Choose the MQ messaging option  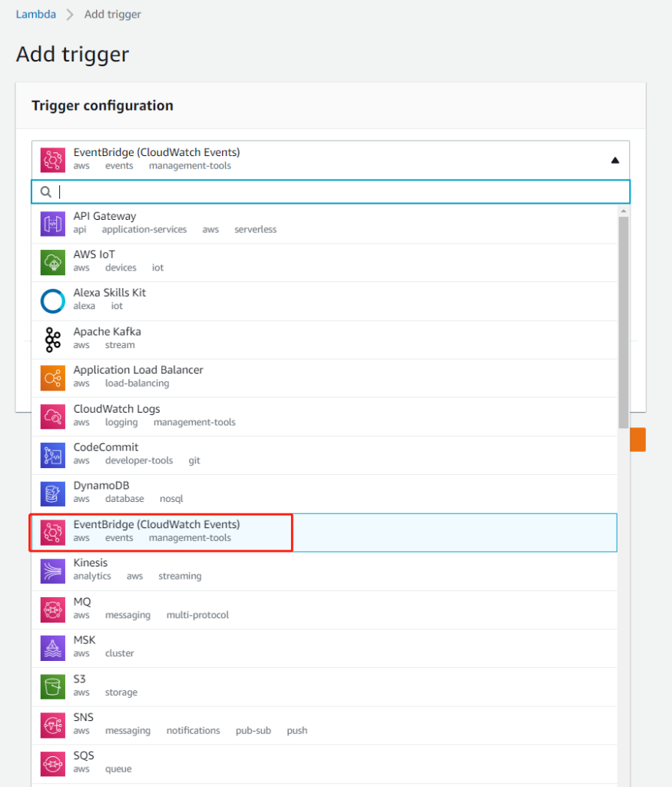(x=82, y=609)
